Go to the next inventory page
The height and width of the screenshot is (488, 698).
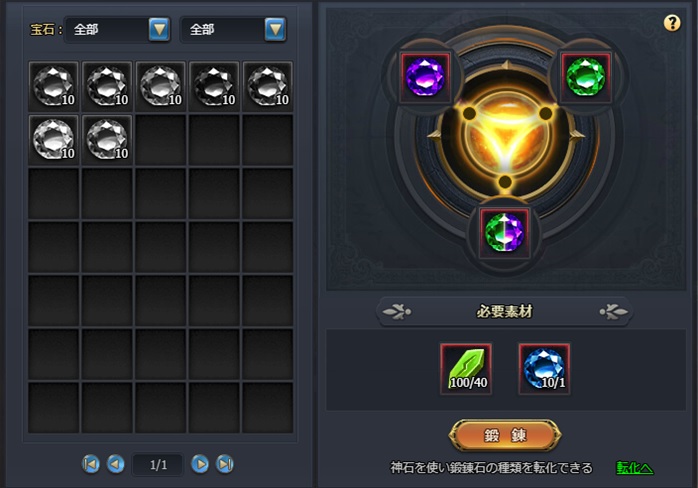click(x=200, y=464)
